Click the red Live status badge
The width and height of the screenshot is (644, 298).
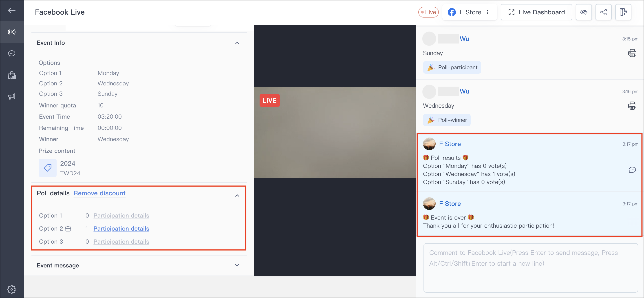pyautogui.click(x=428, y=12)
